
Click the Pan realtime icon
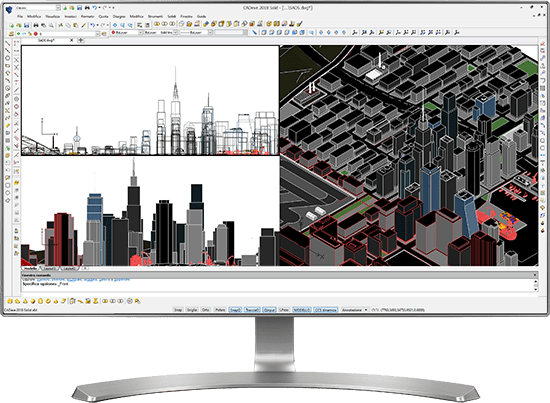115,25
